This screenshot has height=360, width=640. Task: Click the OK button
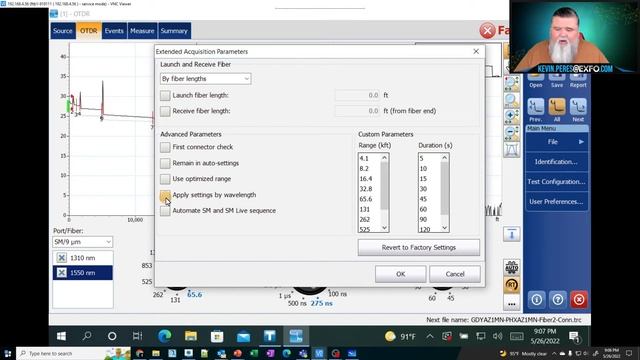(400, 274)
